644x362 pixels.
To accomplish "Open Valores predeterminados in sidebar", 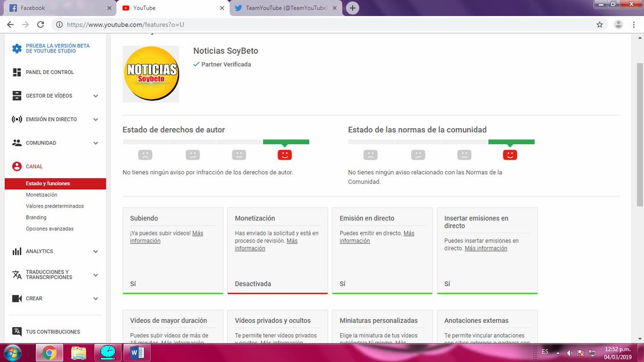I will (55, 206).
